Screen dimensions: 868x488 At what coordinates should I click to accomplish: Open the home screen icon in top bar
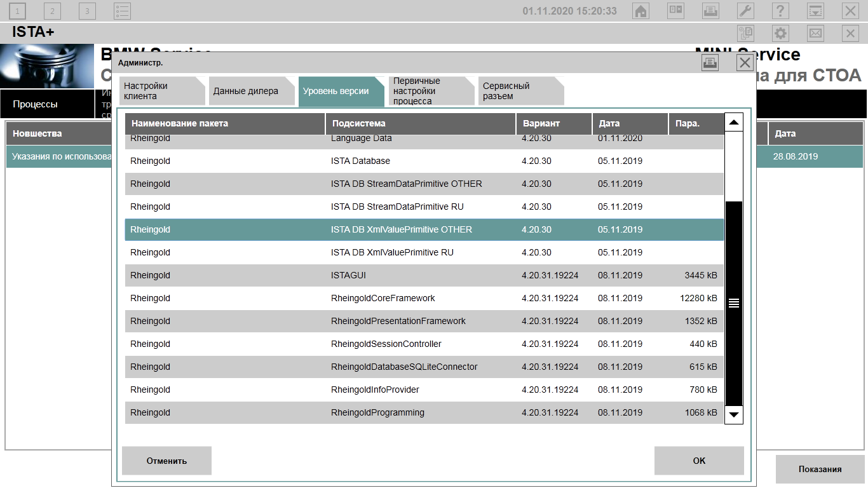[641, 11]
